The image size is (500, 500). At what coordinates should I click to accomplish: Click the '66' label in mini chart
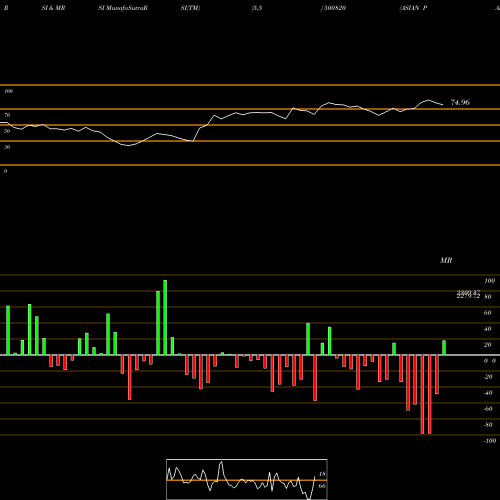pyautogui.click(x=322, y=486)
